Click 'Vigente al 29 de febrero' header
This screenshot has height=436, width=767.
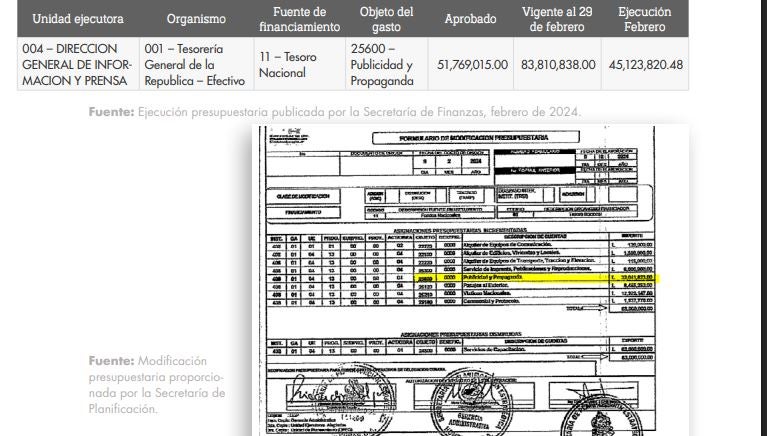559,19
